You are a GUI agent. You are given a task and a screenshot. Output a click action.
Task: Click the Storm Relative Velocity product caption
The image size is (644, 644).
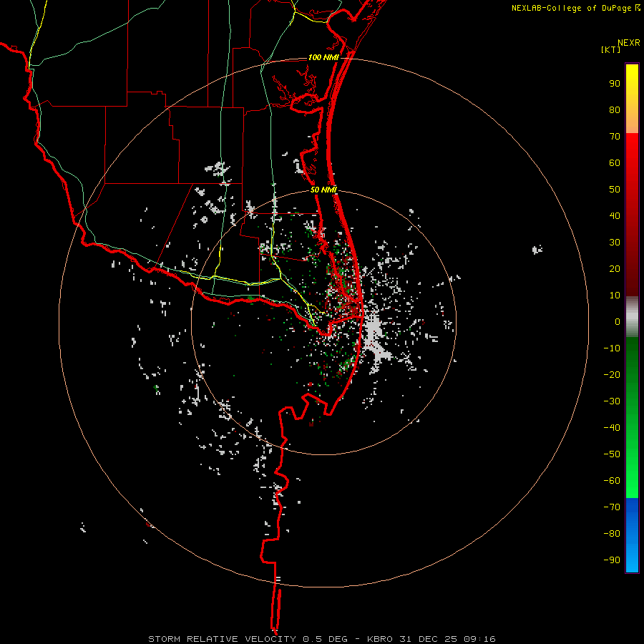tap(321, 639)
